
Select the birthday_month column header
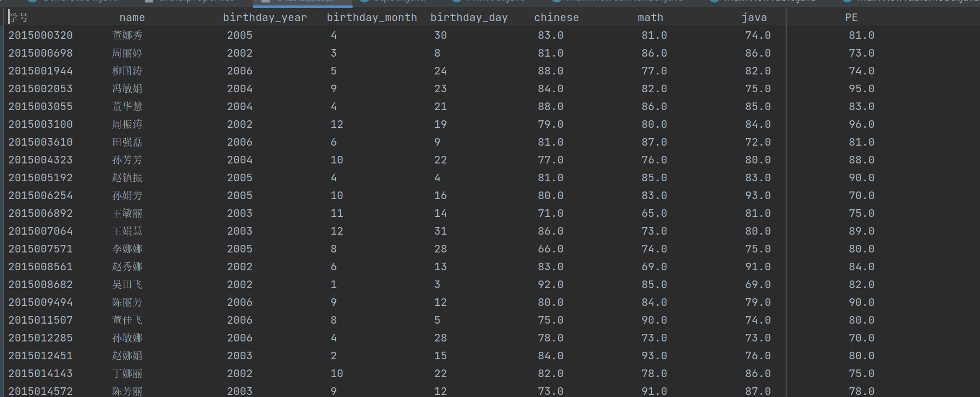(x=371, y=18)
